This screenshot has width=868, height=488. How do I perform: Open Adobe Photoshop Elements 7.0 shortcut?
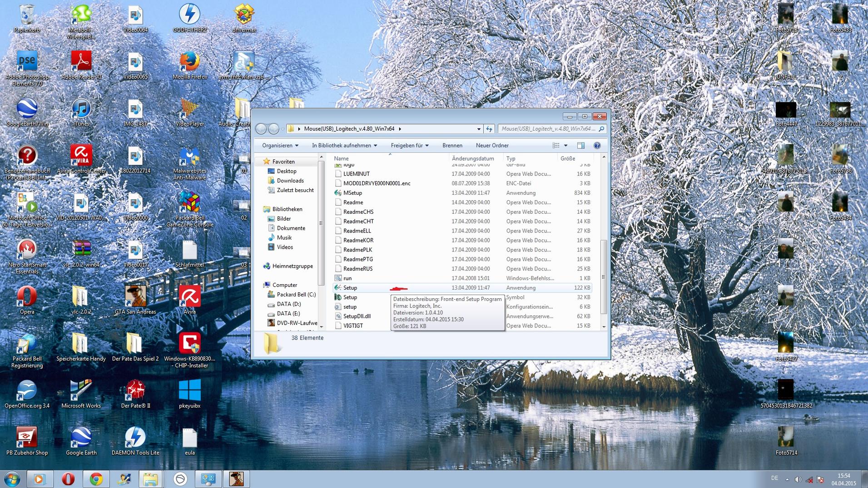(x=27, y=69)
